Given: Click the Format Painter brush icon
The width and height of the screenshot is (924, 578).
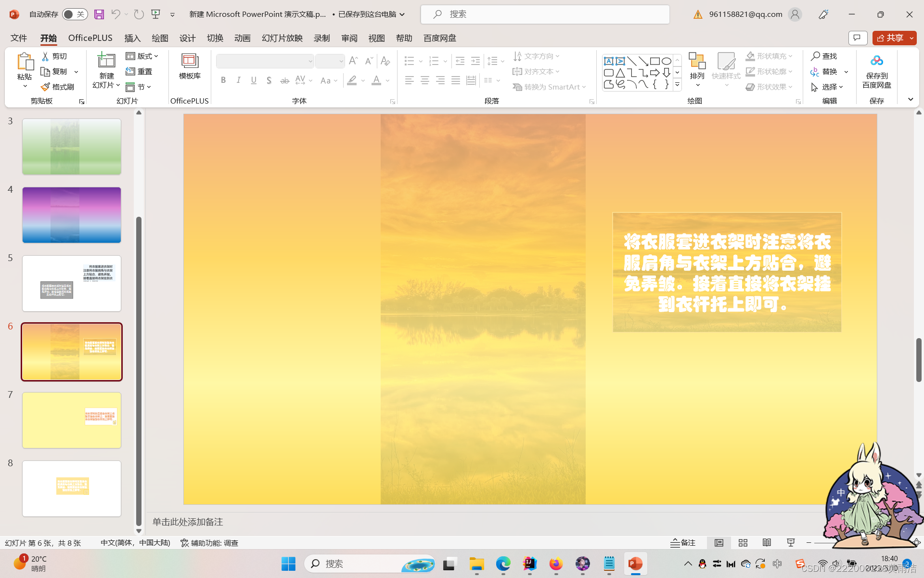Looking at the screenshot, I should click(46, 87).
